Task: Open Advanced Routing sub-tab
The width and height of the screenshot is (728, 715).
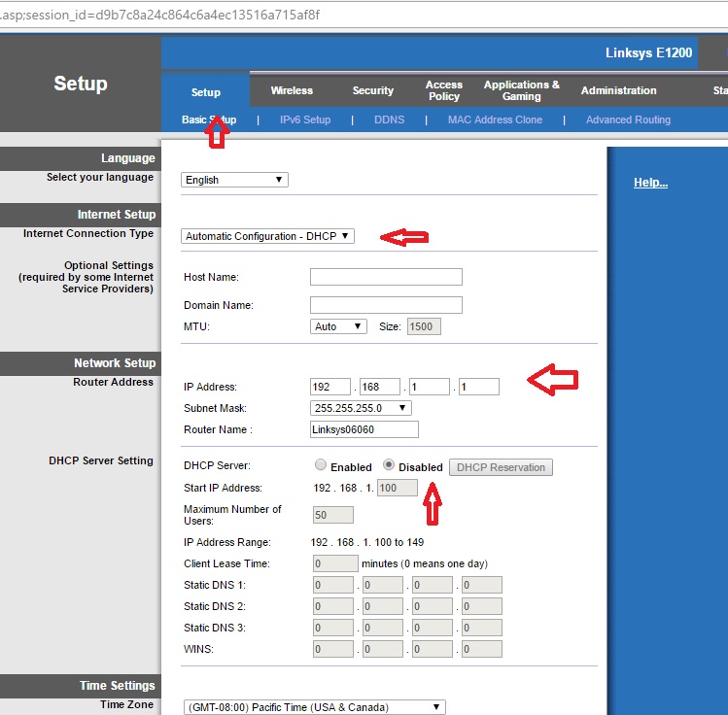Action: coord(628,119)
